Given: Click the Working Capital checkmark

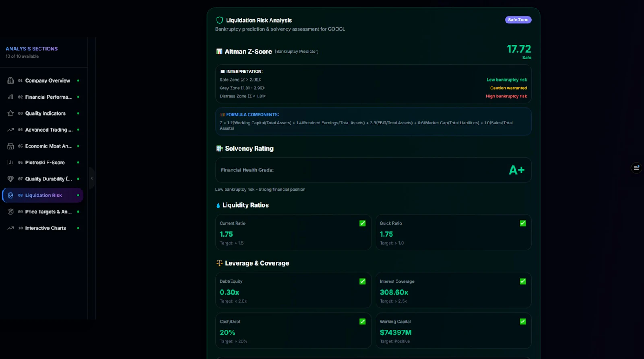Looking at the screenshot, I should tap(523, 322).
